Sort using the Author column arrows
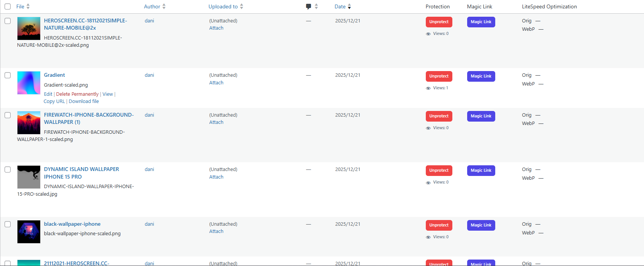 (x=164, y=6)
